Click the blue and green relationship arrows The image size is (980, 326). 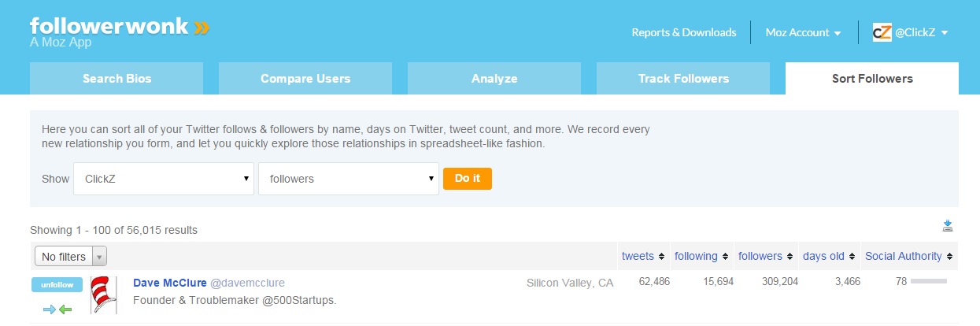57,309
